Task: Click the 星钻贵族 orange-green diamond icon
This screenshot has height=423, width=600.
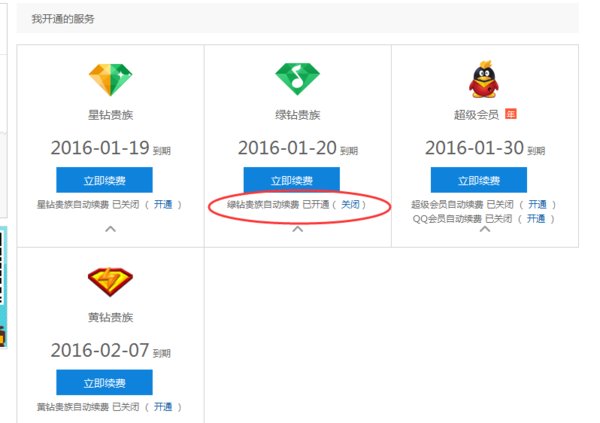Action: click(x=111, y=79)
